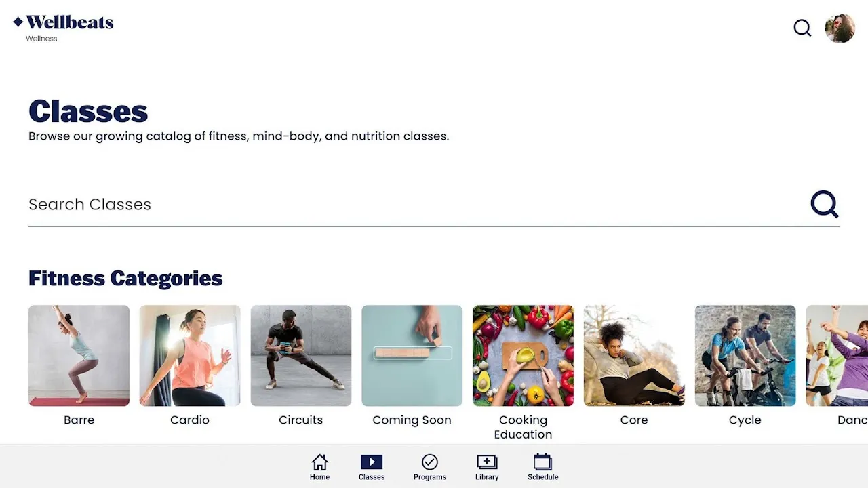The image size is (868, 488).
Task: Open the Library icon
Action: 487,462
